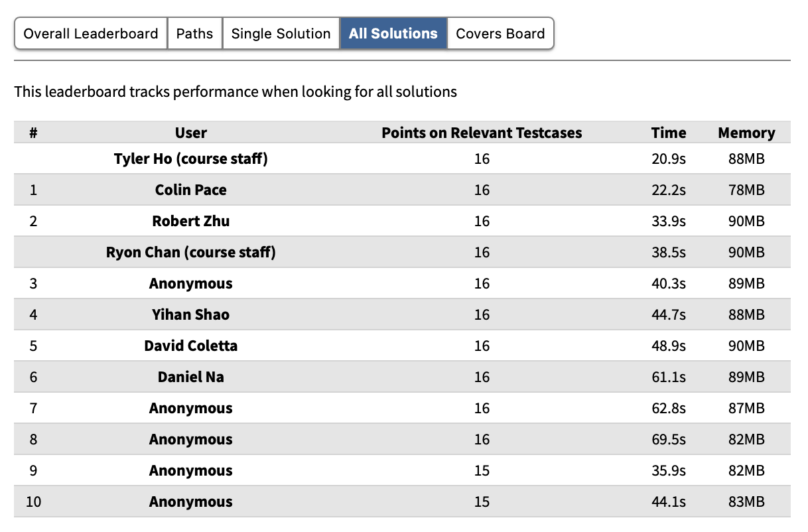Click the Colin Pace entry

coord(191,190)
